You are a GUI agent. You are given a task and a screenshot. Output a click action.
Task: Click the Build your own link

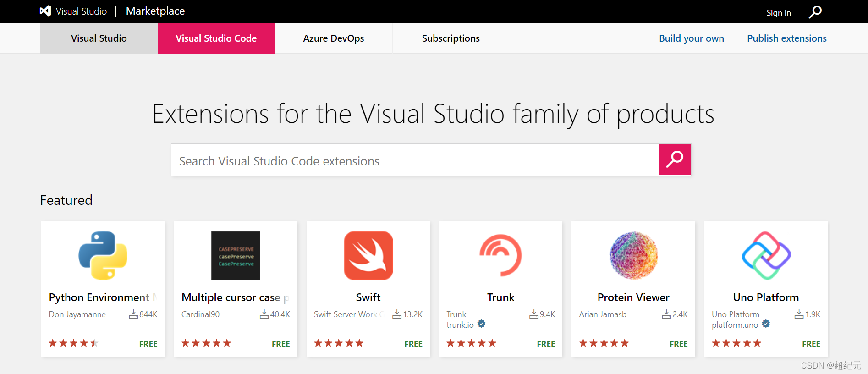[692, 38]
